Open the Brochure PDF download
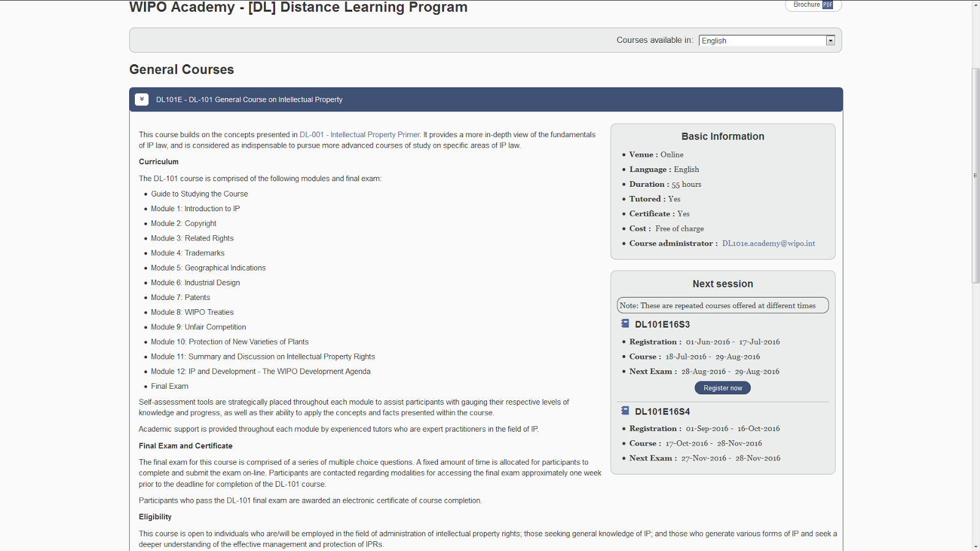 (x=813, y=5)
